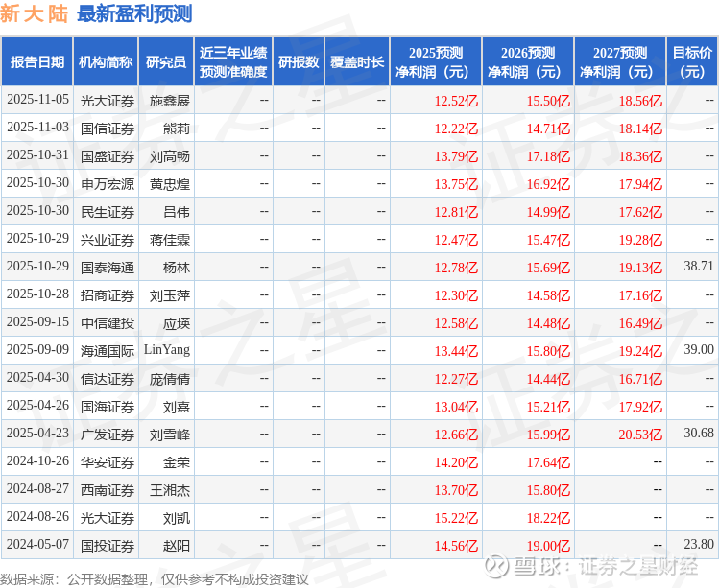Click the 38.71 target price

(x=699, y=267)
